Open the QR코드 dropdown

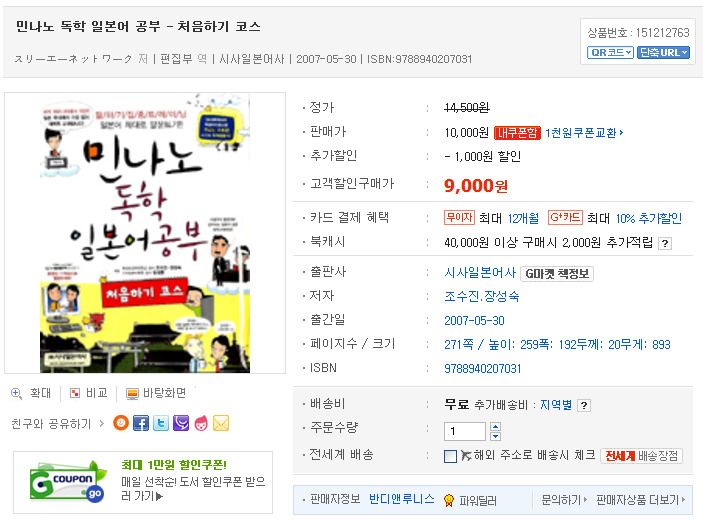point(610,52)
